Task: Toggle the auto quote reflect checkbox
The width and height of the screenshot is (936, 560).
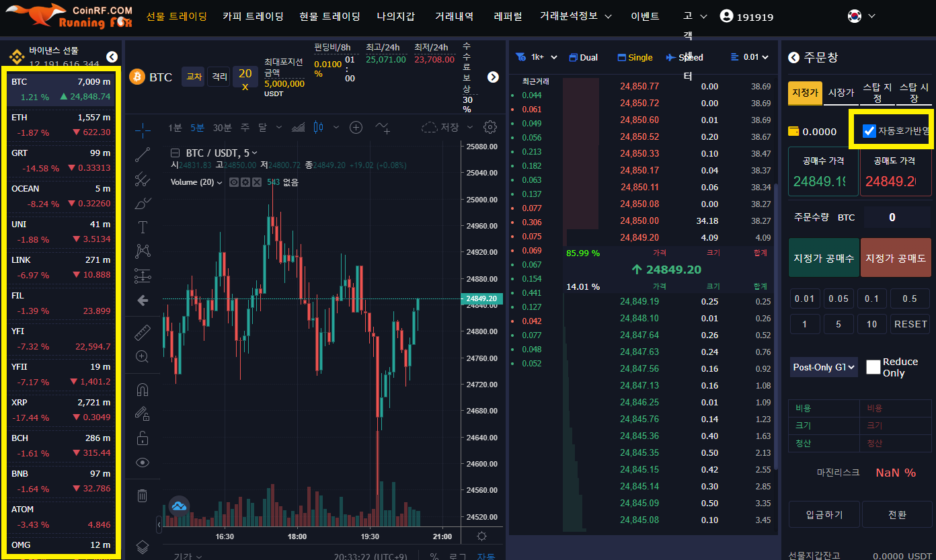Action: pos(869,131)
